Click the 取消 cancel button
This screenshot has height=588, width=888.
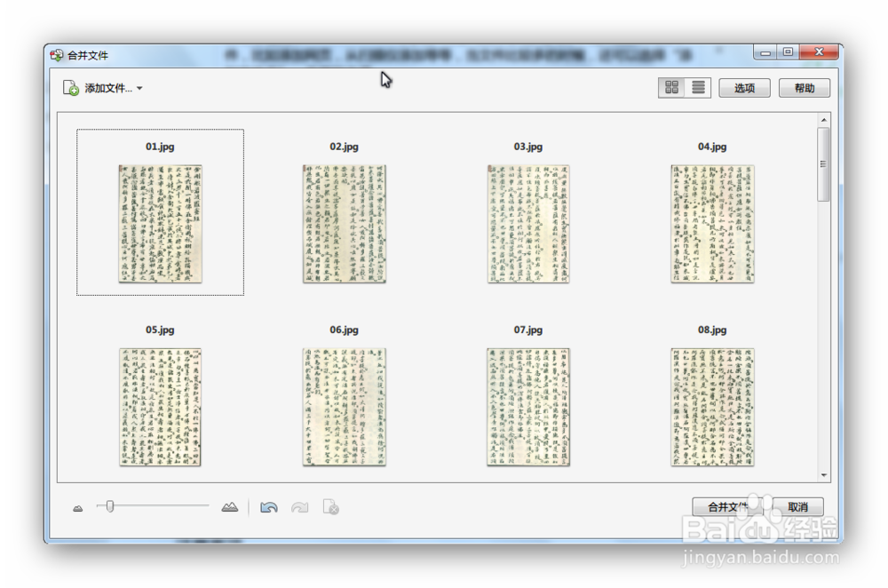coord(797,506)
